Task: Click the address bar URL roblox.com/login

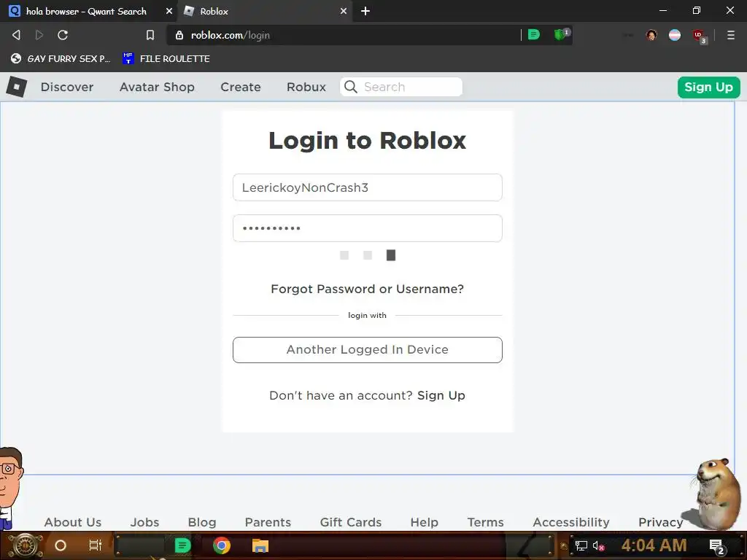Action: 230,35
